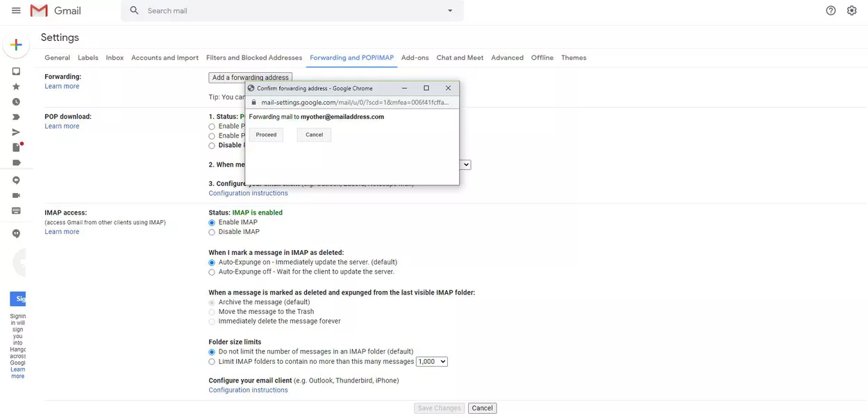This screenshot has height=418, width=868.
Task: Click Cancel in confirm forwarding popup
Action: click(314, 135)
